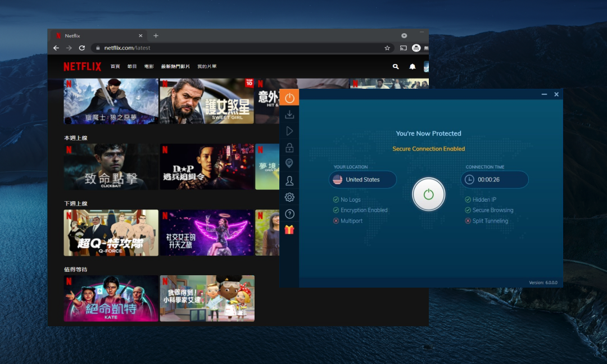Open the download icon in VPN sidebar
The image size is (607, 364).
[289, 115]
